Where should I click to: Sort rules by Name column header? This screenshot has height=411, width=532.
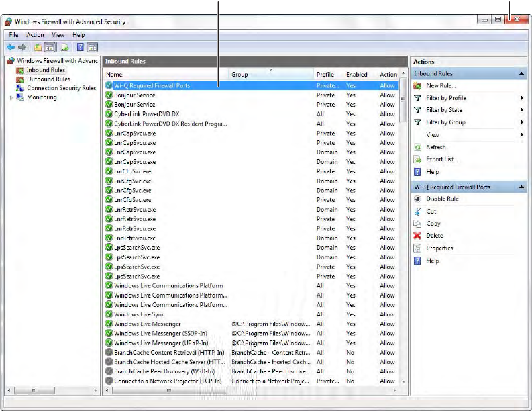tap(166, 75)
